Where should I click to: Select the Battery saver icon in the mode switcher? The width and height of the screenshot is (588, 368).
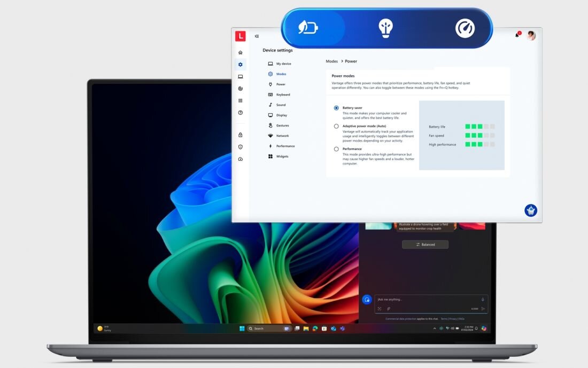[x=308, y=28]
